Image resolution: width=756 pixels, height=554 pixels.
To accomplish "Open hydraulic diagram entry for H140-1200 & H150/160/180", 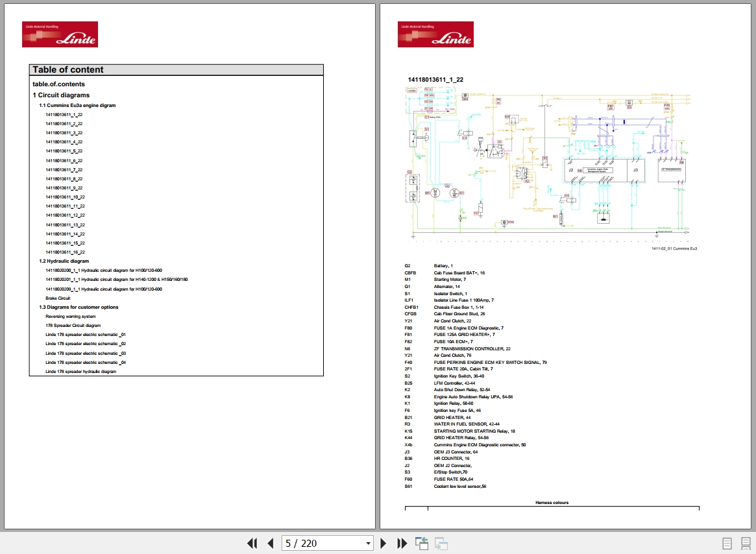I will (x=117, y=280).
